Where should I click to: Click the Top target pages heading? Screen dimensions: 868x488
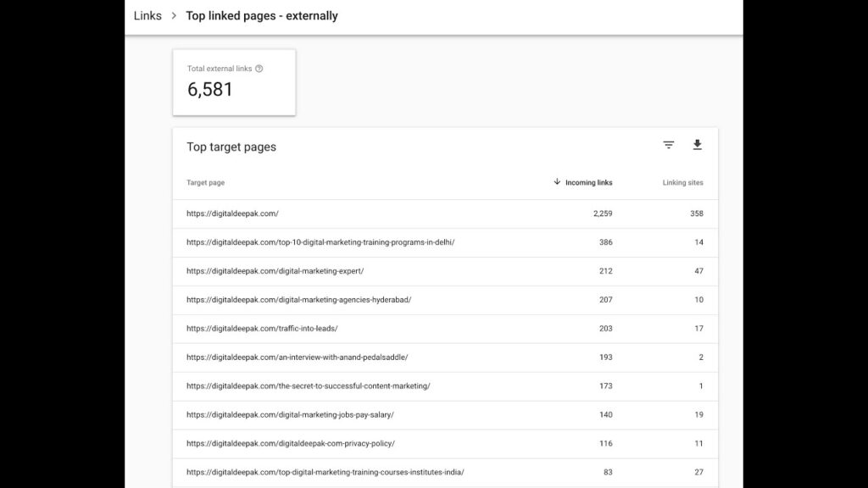(231, 147)
